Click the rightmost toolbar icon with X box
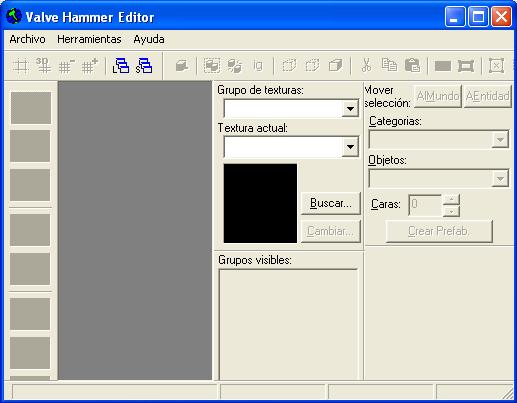Image resolution: width=517 pixels, height=403 pixels. [496, 66]
